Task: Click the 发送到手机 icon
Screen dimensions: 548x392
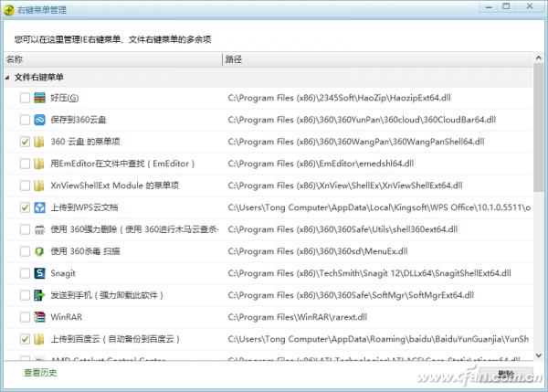Action: (x=39, y=295)
